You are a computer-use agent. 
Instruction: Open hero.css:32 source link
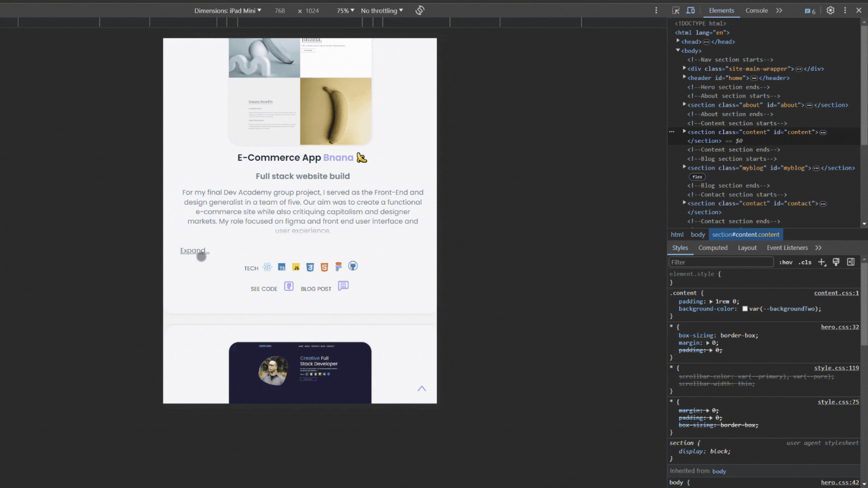coord(840,327)
